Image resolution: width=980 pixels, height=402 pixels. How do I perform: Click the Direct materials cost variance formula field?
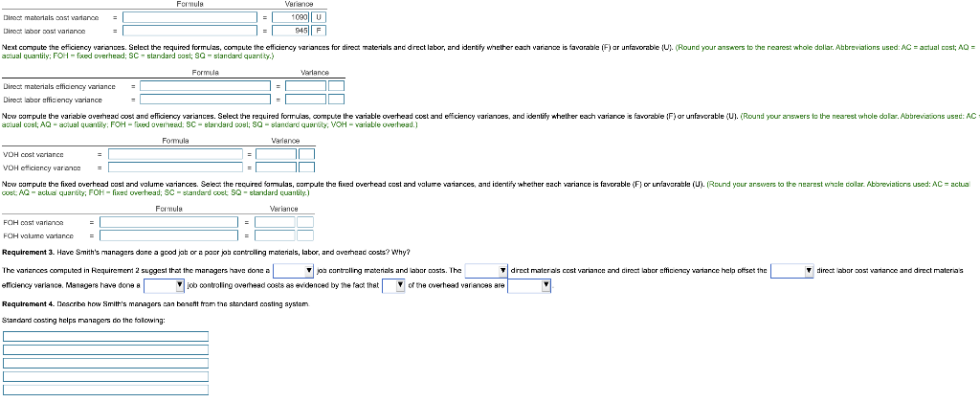(x=189, y=17)
